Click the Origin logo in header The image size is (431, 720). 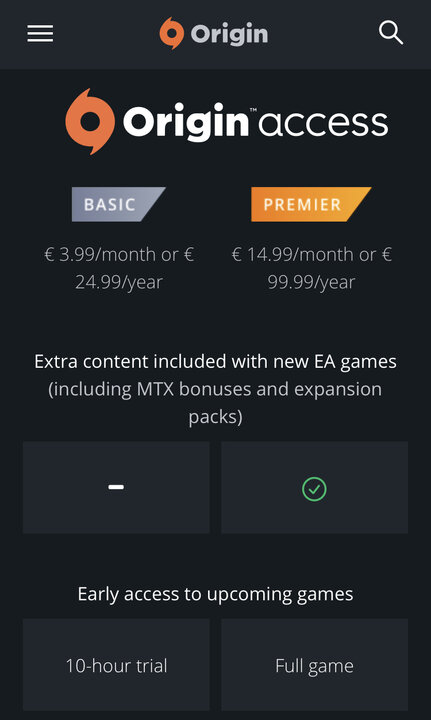(214, 34)
